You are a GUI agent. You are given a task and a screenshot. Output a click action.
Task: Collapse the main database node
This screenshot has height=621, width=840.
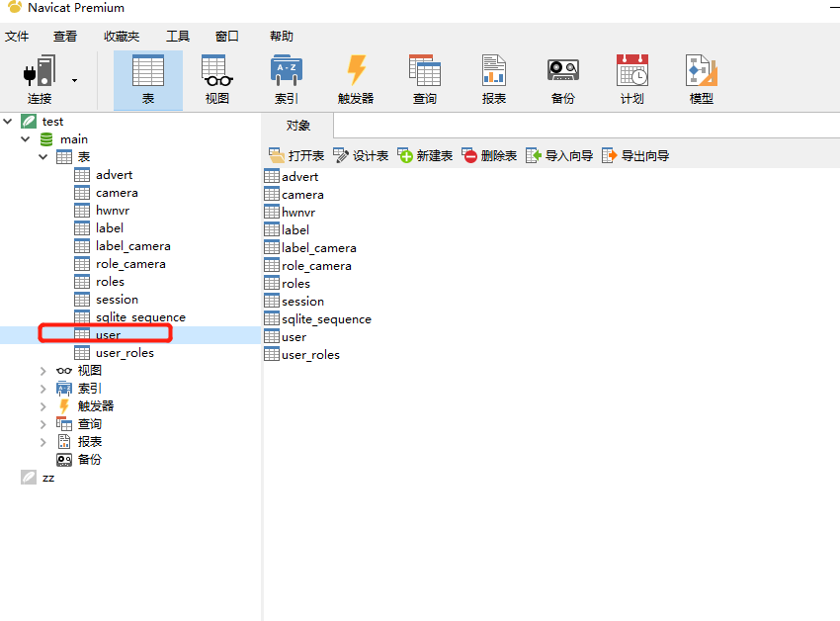[x=24, y=138]
